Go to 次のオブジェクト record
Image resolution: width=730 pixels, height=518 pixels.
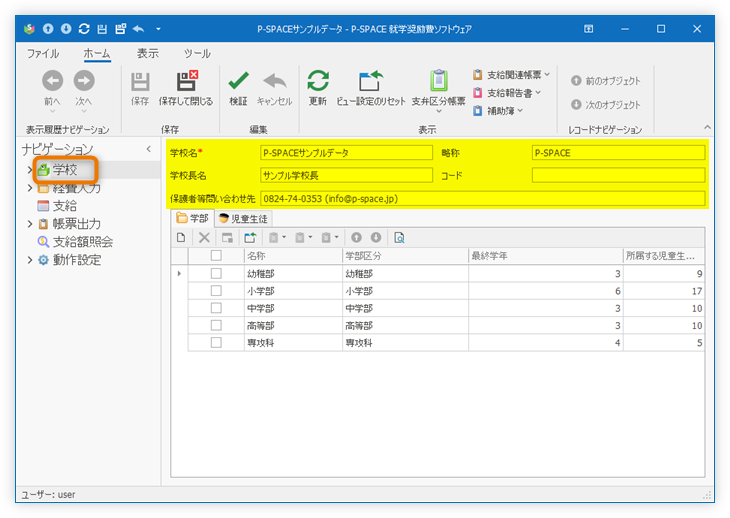click(606, 105)
